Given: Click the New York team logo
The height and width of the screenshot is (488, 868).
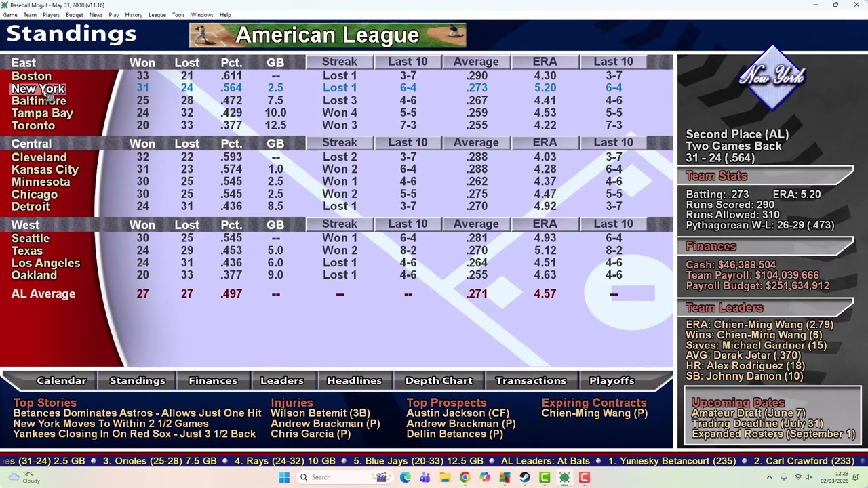Looking at the screenshot, I should pyautogui.click(x=772, y=78).
